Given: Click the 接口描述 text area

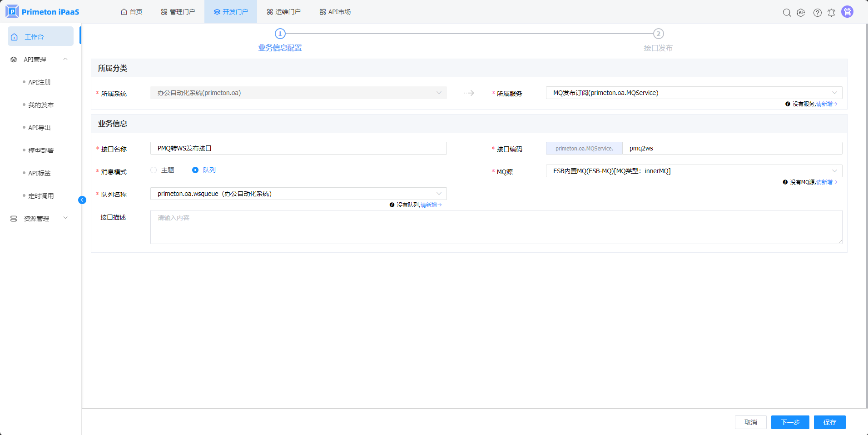Looking at the screenshot, I should (496, 227).
